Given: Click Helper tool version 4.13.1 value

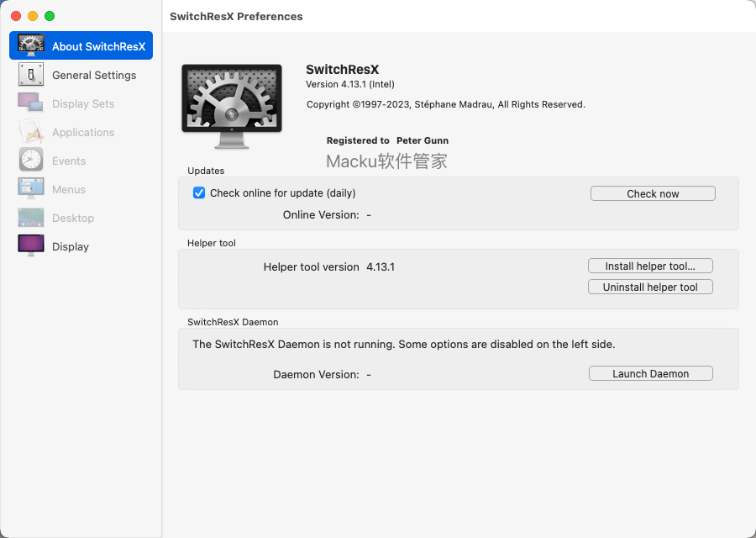Looking at the screenshot, I should point(381,266).
